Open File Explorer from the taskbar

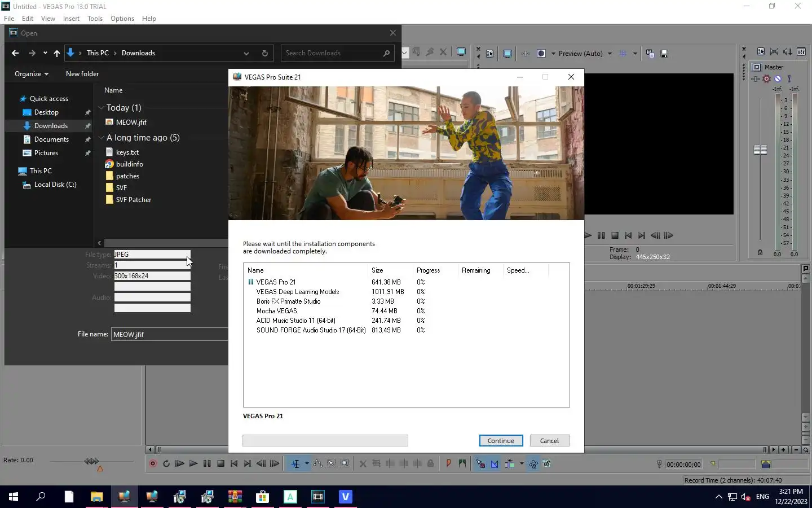(x=97, y=497)
